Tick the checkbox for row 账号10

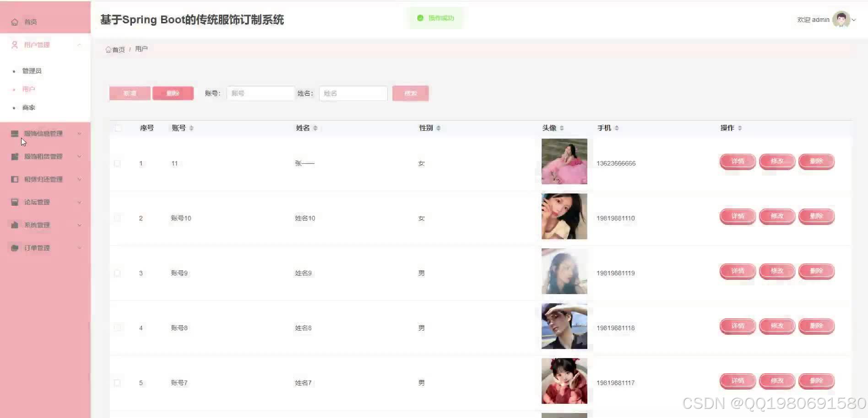pyautogui.click(x=117, y=218)
